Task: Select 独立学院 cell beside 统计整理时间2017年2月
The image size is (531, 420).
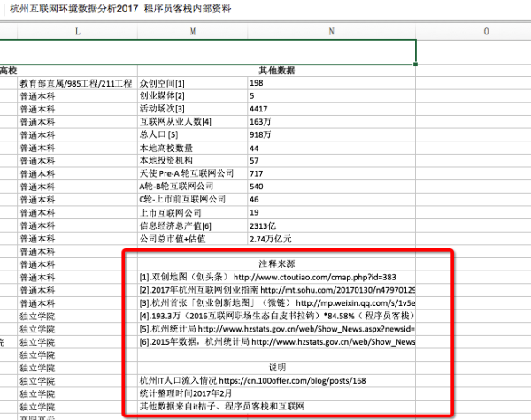Action: click(78, 393)
